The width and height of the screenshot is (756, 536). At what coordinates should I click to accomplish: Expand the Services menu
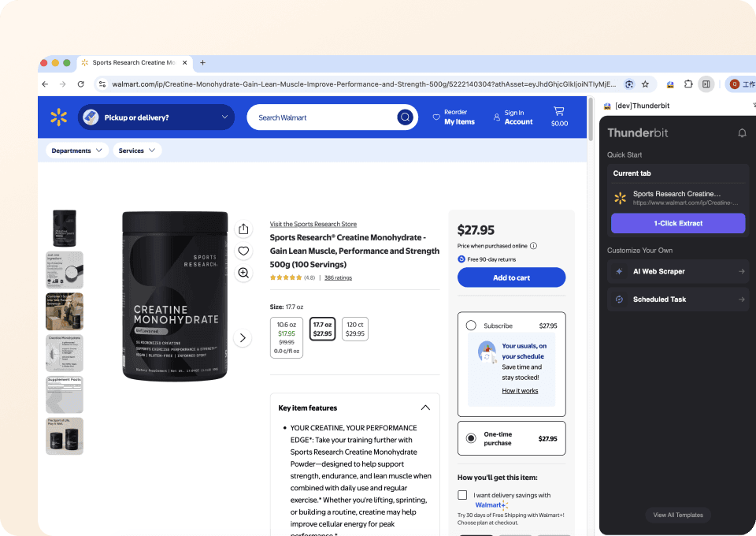pos(137,151)
